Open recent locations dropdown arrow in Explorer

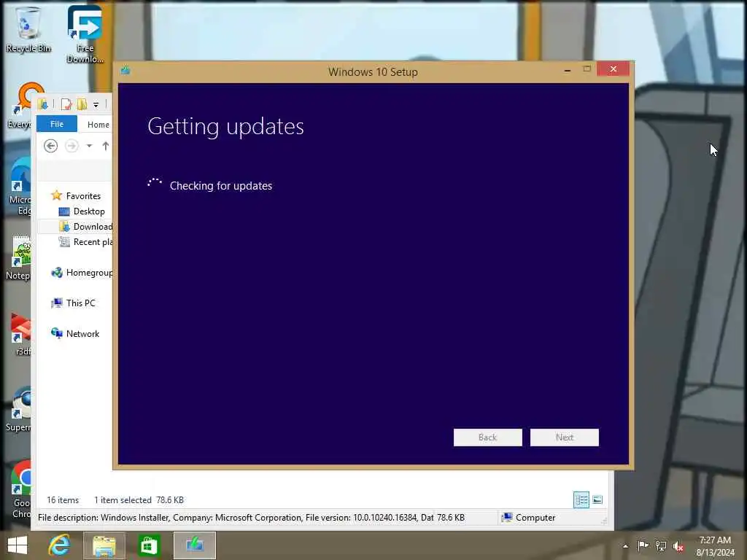(x=89, y=146)
